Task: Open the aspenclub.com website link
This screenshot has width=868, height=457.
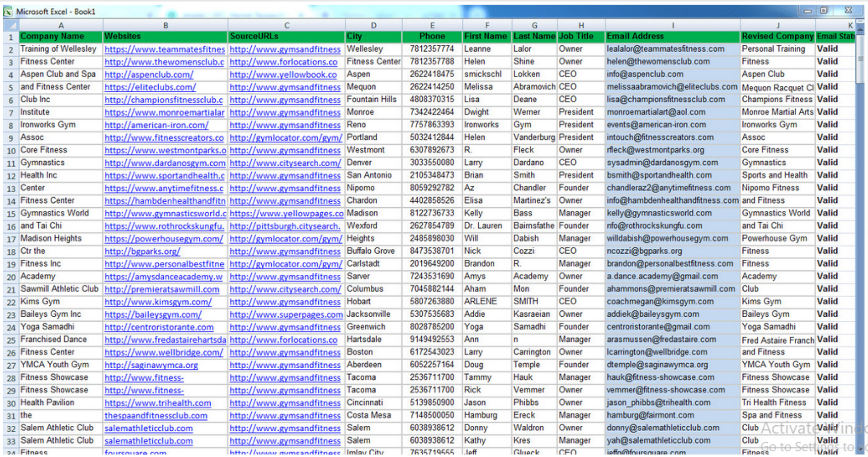Action: coord(148,74)
